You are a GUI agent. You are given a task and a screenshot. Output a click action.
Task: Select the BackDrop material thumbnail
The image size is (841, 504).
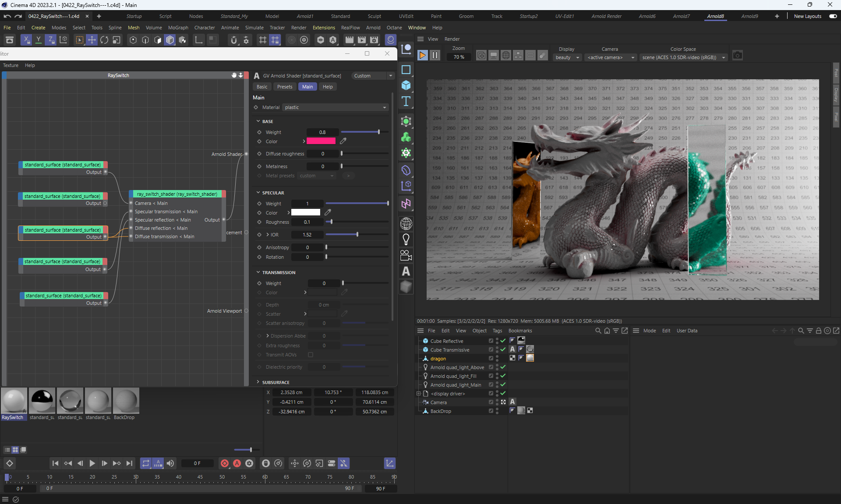tap(126, 401)
